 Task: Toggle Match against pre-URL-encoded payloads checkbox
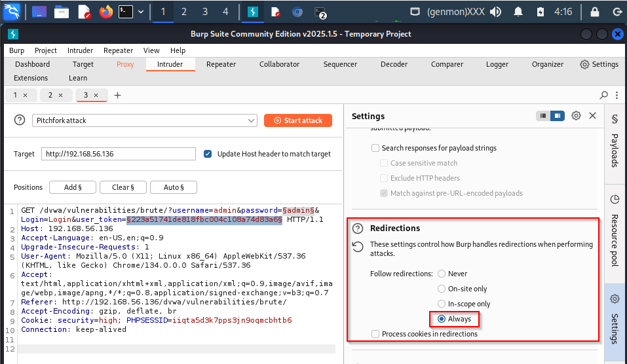point(383,193)
